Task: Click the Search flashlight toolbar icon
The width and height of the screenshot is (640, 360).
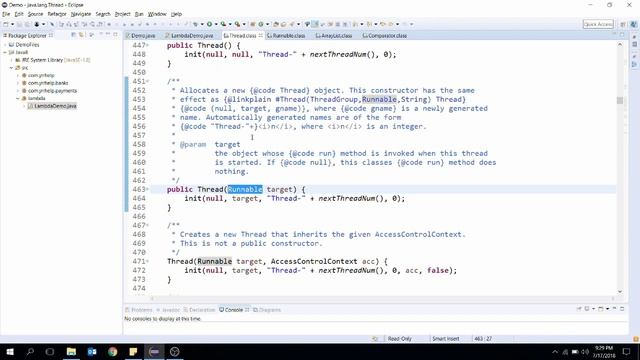Action: click(291, 24)
